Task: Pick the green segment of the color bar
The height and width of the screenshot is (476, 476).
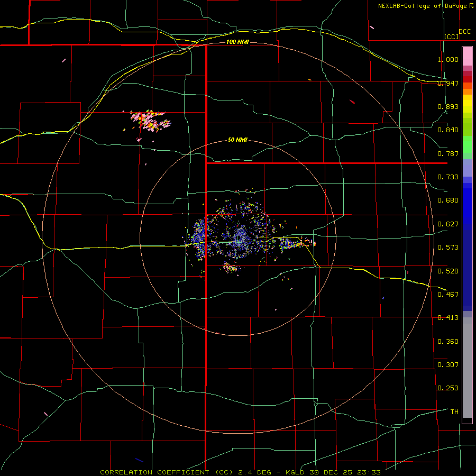Action: point(467,144)
